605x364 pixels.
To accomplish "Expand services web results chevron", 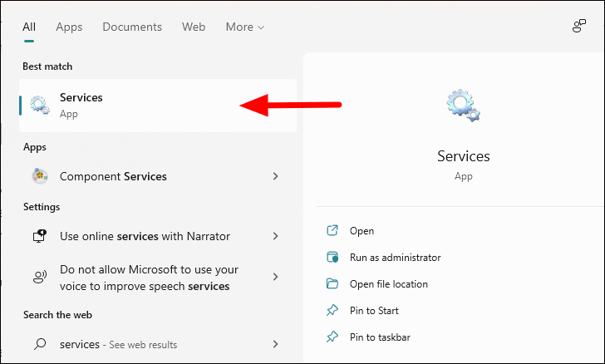I will [276, 344].
